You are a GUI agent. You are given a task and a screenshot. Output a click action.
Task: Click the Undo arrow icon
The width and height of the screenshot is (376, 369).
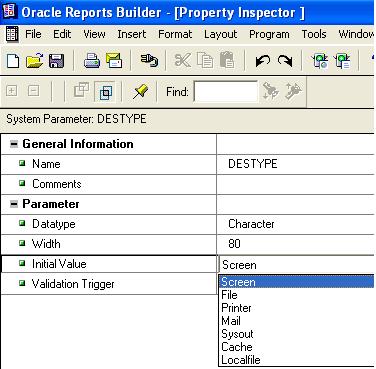point(263,61)
